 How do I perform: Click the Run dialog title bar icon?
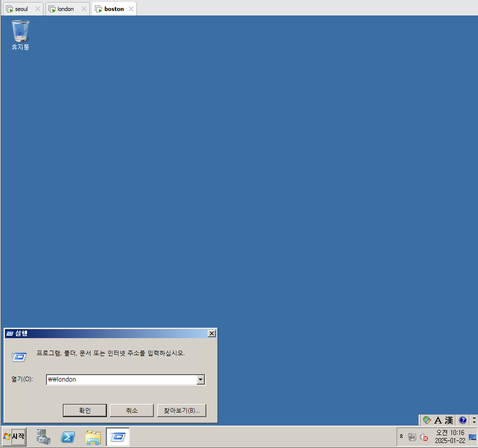10,334
